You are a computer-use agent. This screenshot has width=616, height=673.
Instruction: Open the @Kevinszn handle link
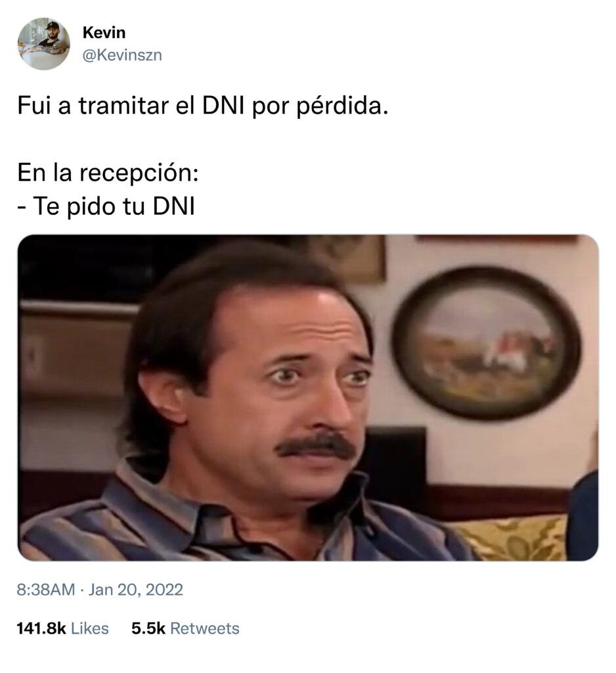122,55
